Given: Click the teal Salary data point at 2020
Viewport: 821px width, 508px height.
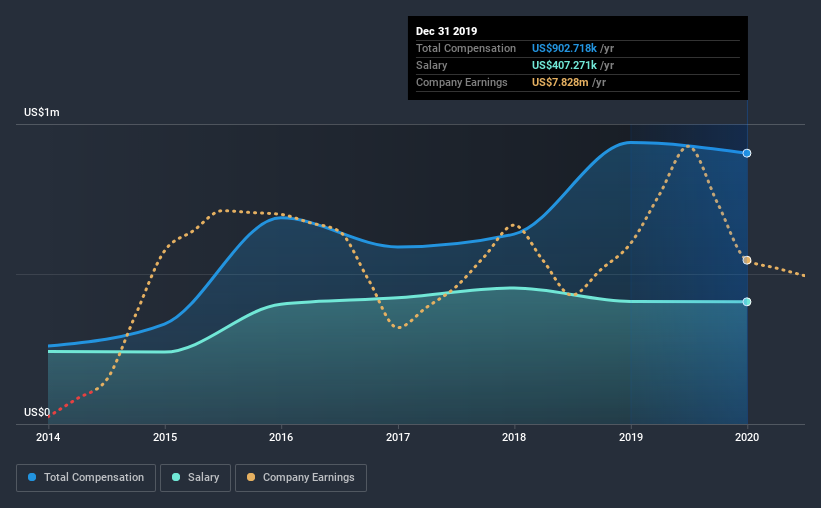Looking at the screenshot, I should pos(747,302).
